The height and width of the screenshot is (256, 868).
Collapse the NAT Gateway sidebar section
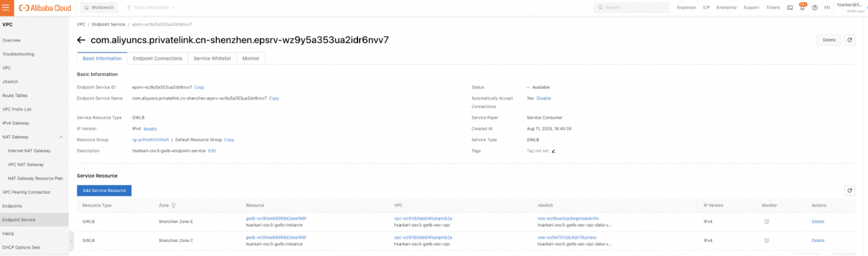click(61, 137)
